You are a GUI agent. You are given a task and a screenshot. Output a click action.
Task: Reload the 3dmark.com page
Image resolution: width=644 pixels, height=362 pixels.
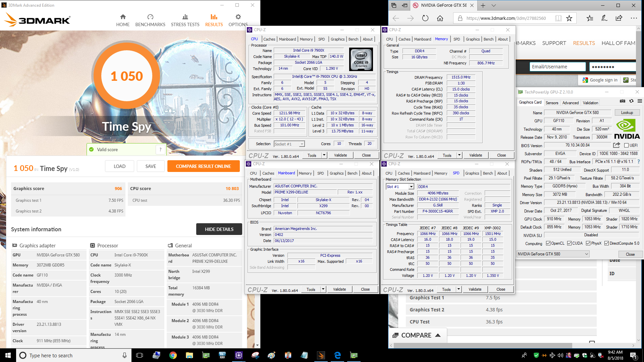pos(425,18)
